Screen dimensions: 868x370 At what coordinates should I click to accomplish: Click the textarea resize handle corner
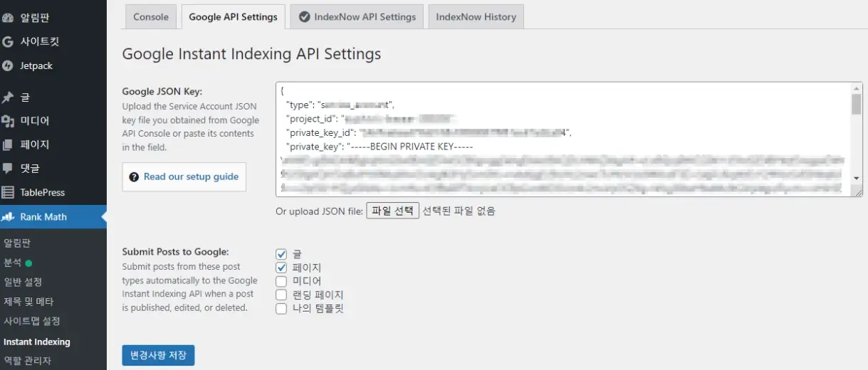pos(857,191)
